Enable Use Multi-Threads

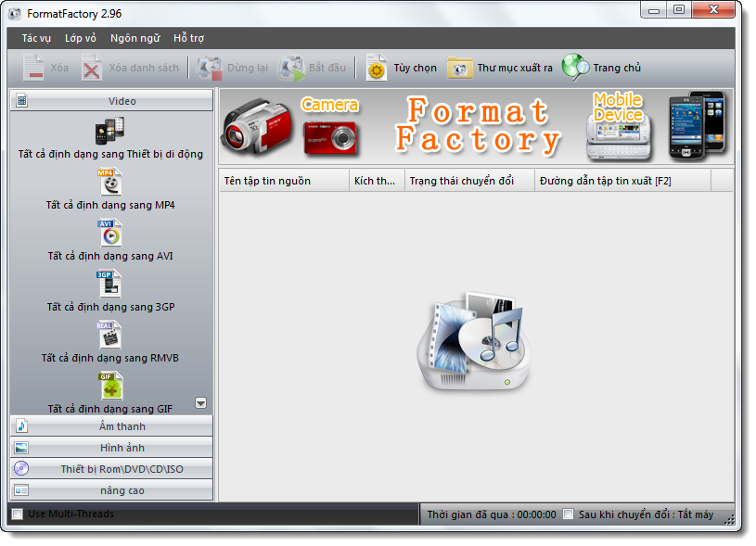[x=15, y=514]
